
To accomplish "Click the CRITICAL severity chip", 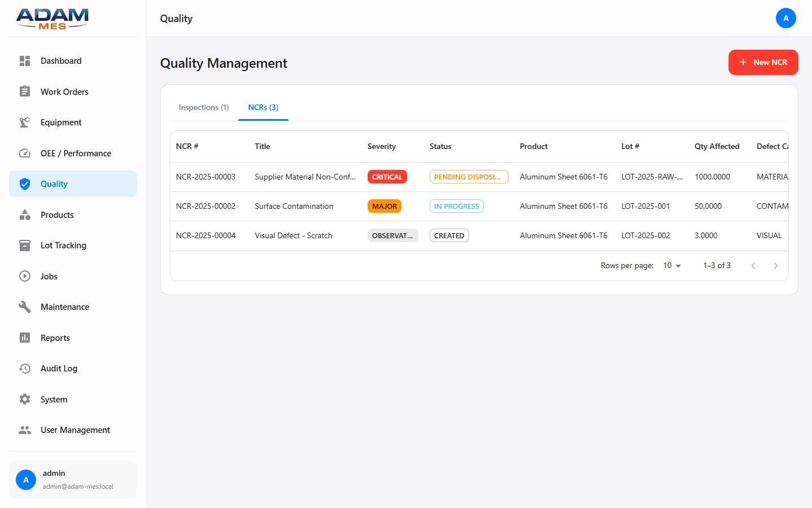I will (387, 177).
